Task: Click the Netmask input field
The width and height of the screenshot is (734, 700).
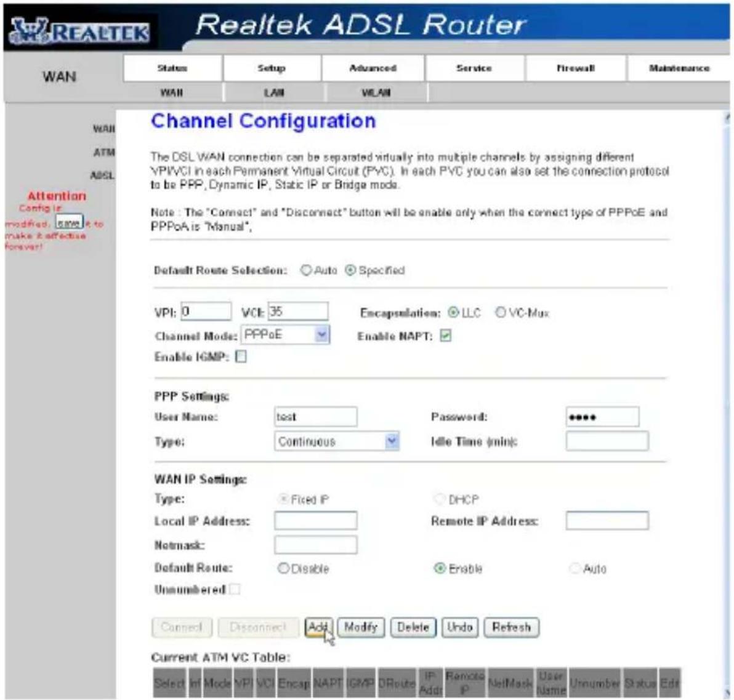Action: click(316, 545)
